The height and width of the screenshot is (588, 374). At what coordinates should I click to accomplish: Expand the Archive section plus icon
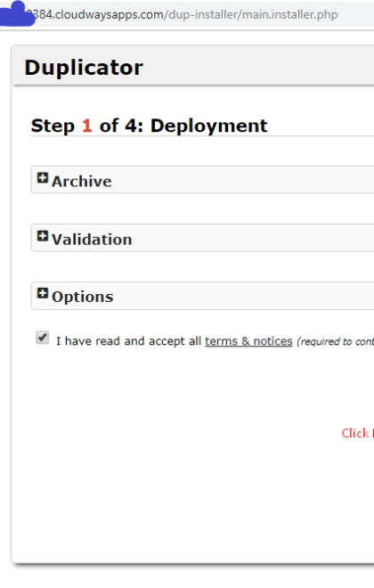click(x=43, y=178)
